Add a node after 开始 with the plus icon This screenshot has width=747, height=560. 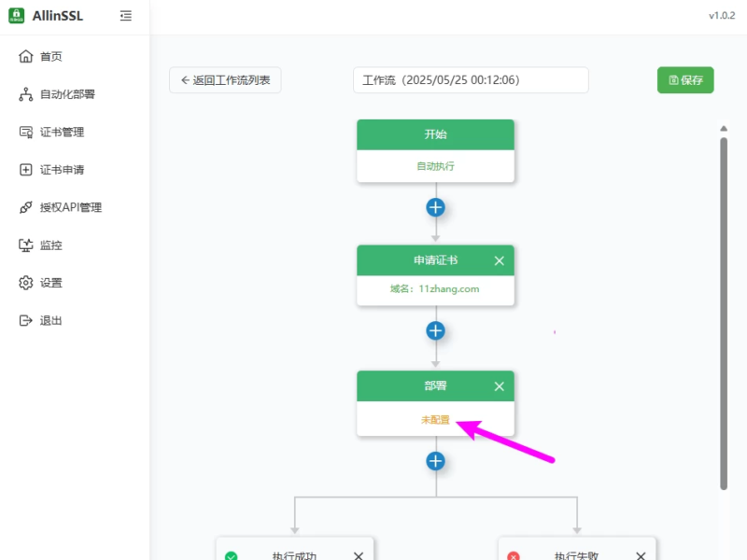click(435, 207)
